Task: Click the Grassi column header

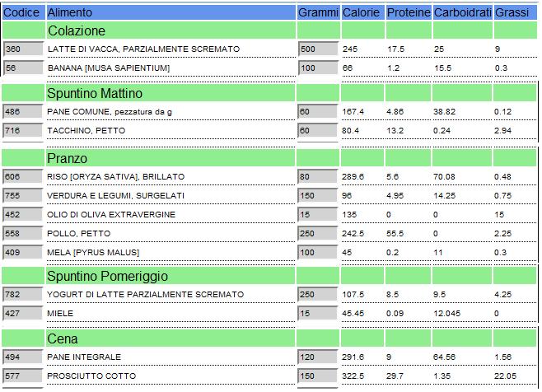Action: (x=516, y=12)
